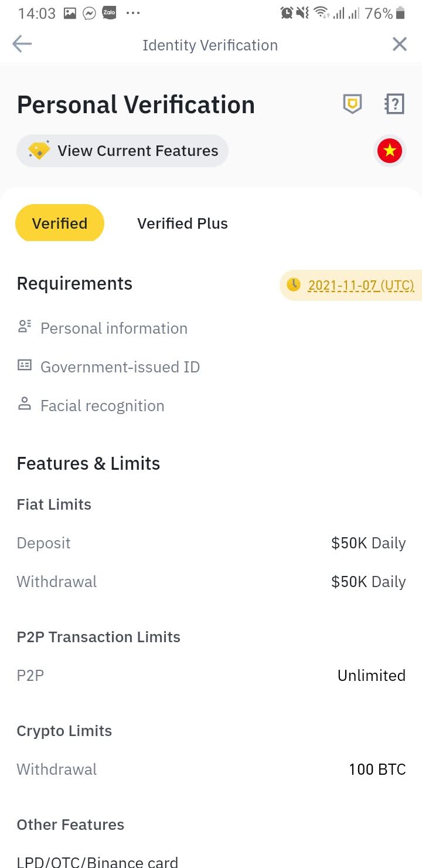Tap the yellow shield badge icon
The width and height of the screenshot is (422, 868).
pos(352,104)
